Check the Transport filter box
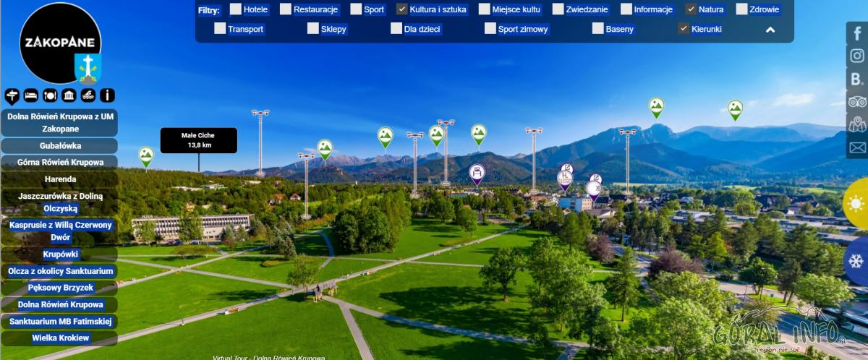This screenshot has width=868, height=360. click(220, 29)
